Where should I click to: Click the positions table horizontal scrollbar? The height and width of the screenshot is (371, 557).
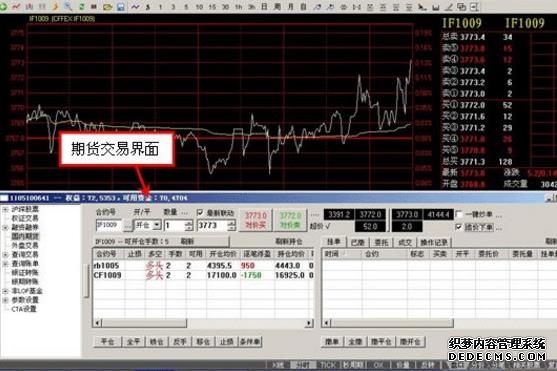tap(203, 323)
